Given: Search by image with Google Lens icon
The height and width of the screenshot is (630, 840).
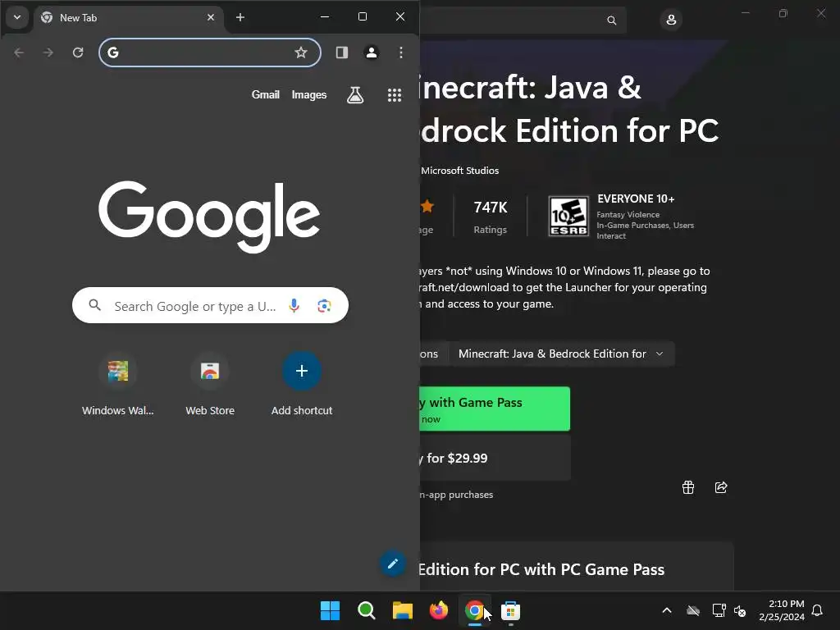Looking at the screenshot, I should 324,306.
